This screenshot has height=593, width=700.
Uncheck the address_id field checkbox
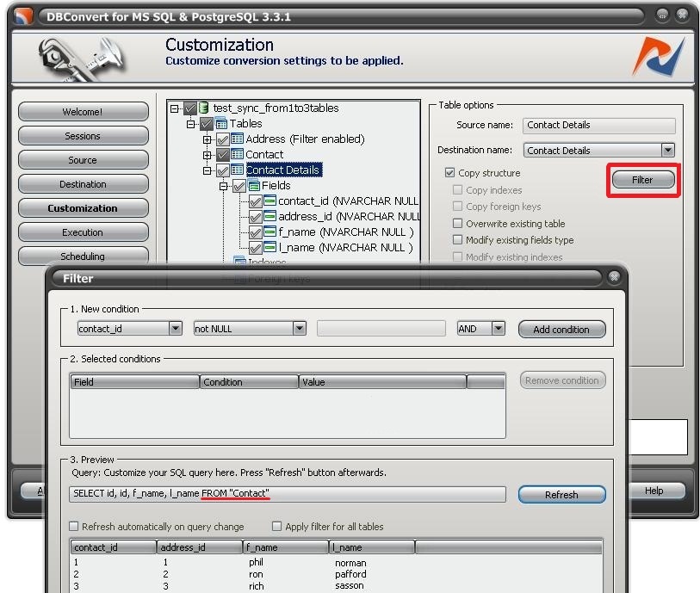[255, 217]
